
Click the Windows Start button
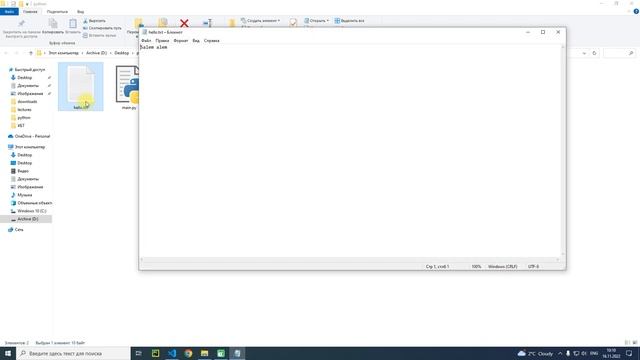click(x=8, y=353)
